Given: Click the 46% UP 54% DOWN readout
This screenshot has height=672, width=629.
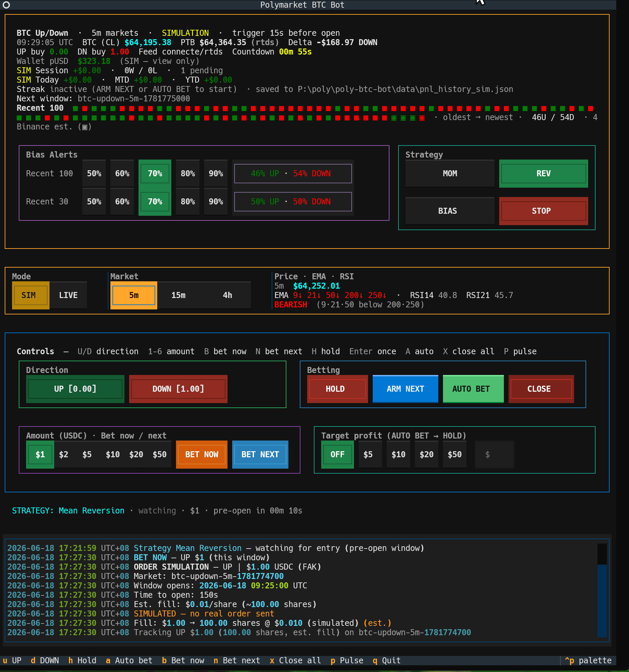Looking at the screenshot, I should (293, 173).
